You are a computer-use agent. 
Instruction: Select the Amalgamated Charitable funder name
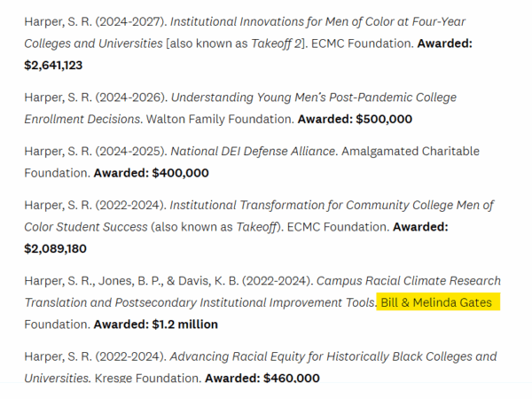tap(411, 151)
